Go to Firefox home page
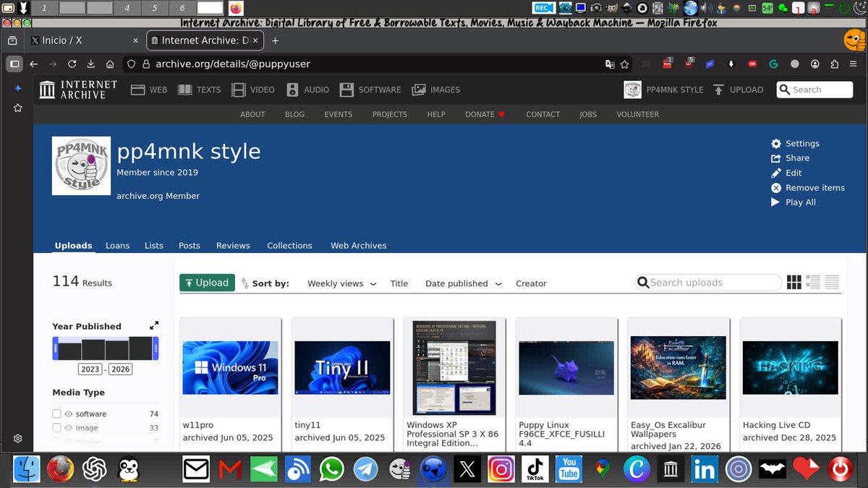868x488 pixels. pos(109,64)
